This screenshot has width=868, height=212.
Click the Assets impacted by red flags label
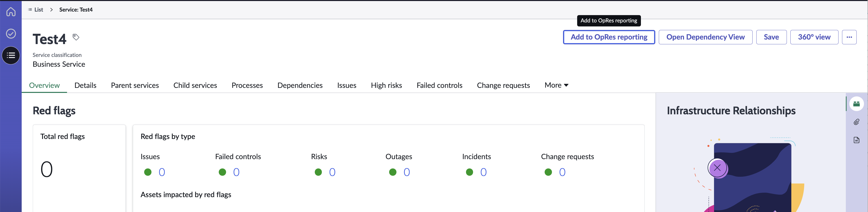pos(186,195)
